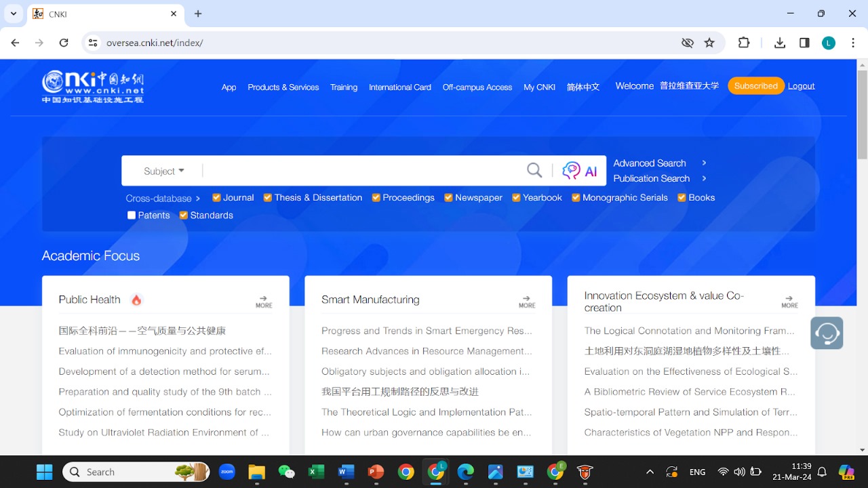This screenshot has height=488, width=868.
Task: Open WeChat from the taskbar
Action: [286, 472]
